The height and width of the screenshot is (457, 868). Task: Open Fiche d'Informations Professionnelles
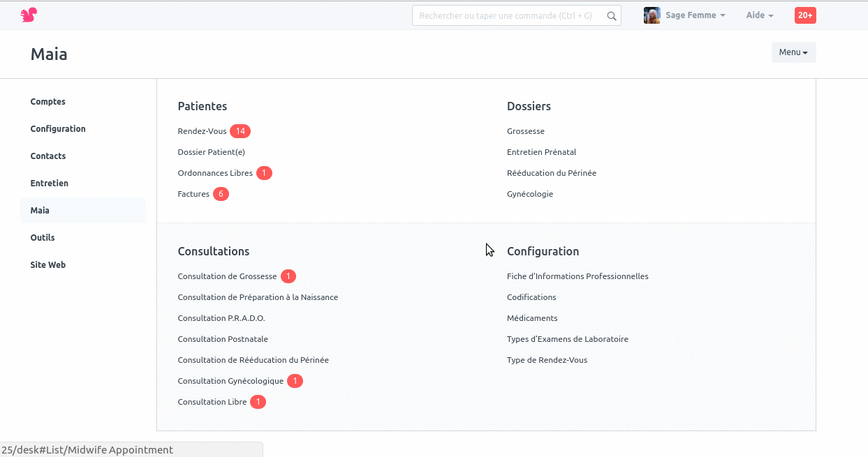click(578, 276)
